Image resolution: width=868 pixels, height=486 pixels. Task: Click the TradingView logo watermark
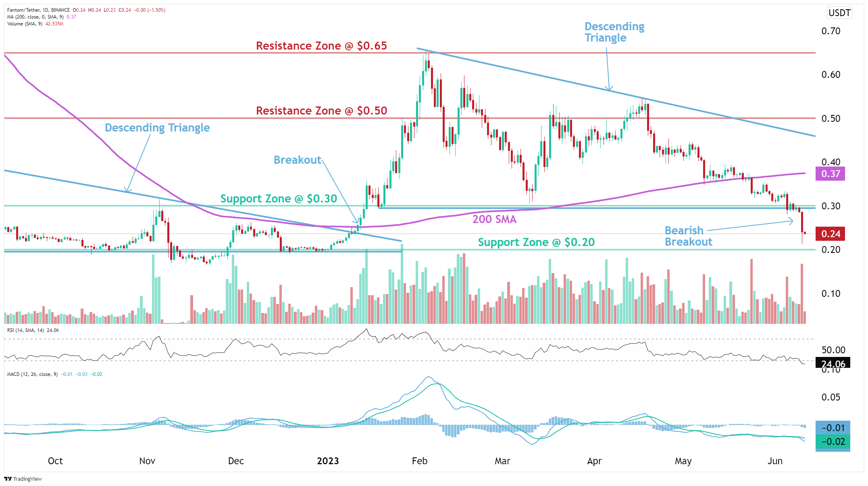[x=23, y=479]
